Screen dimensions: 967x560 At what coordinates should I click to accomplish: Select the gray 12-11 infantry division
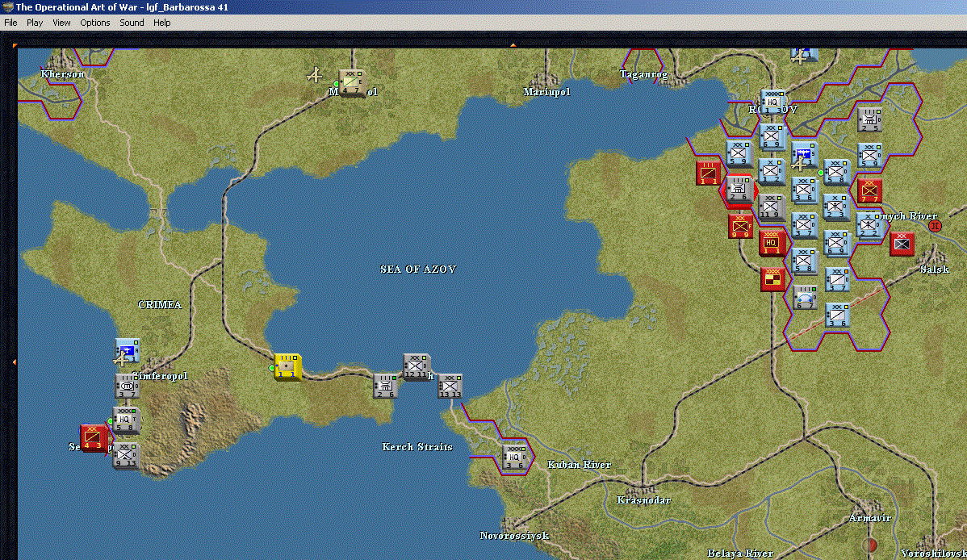point(417,367)
